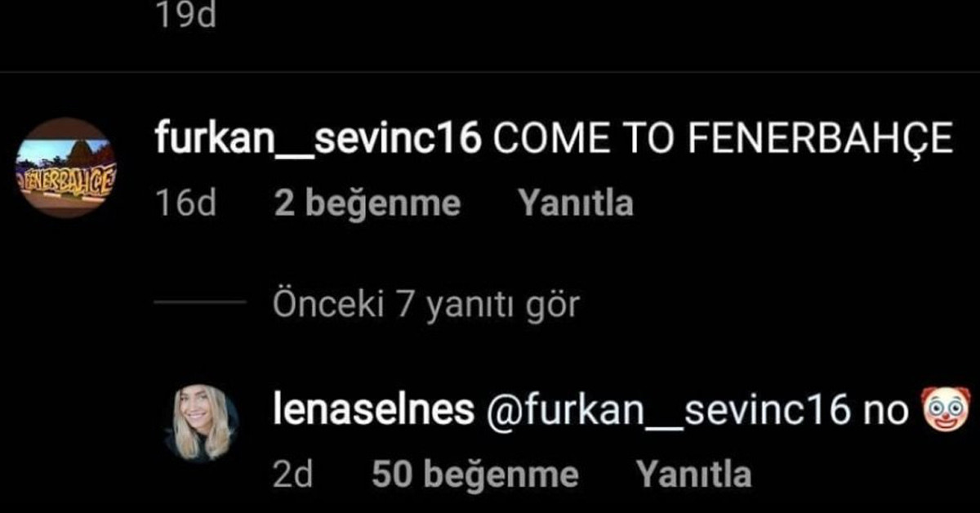This screenshot has width=980, height=513.
Task: Click the divider line above furkan's comment
Action: (x=490, y=72)
